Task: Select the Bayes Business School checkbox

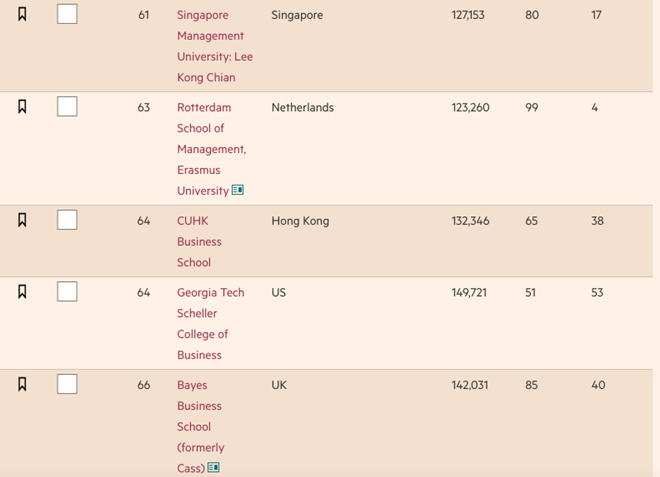Action: [x=67, y=383]
